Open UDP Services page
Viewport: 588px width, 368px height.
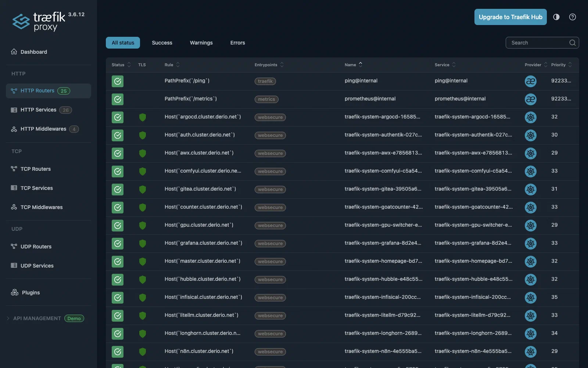tap(37, 266)
